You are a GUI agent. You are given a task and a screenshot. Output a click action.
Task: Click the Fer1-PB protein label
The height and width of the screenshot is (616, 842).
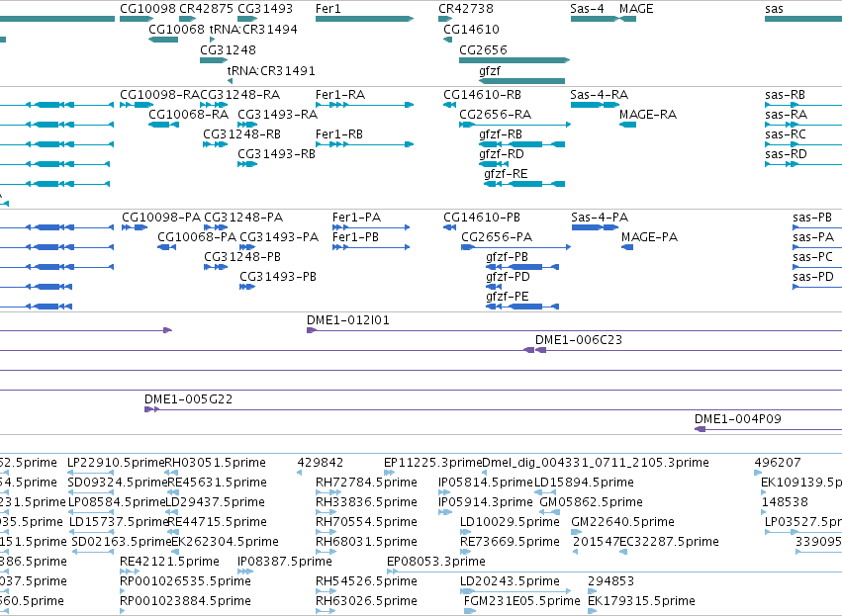pyautogui.click(x=355, y=237)
